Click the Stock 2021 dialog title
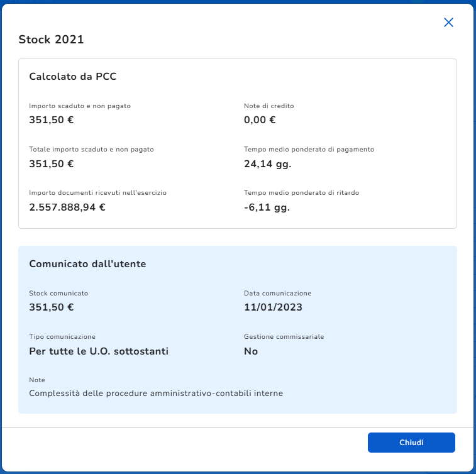 point(52,40)
